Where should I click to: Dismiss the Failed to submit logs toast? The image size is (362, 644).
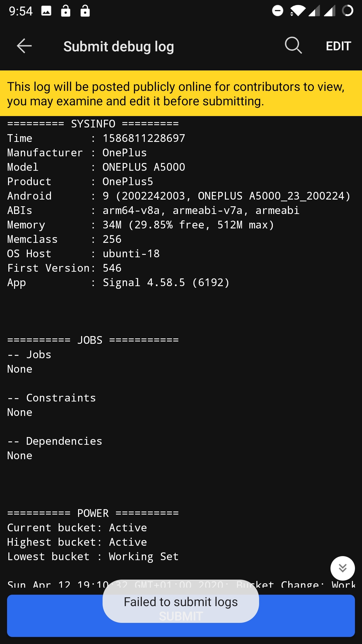click(181, 602)
